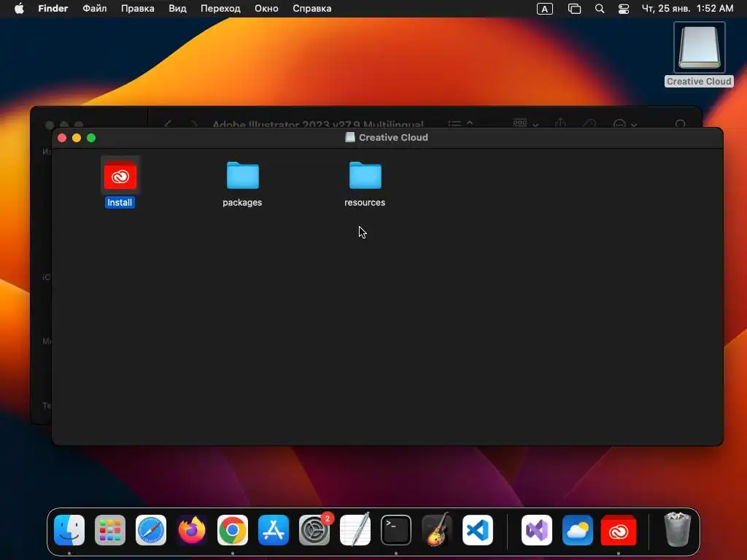The width and height of the screenshot is (747, 560).
Task: Open the Справка menu
Action: click(311, 9)
